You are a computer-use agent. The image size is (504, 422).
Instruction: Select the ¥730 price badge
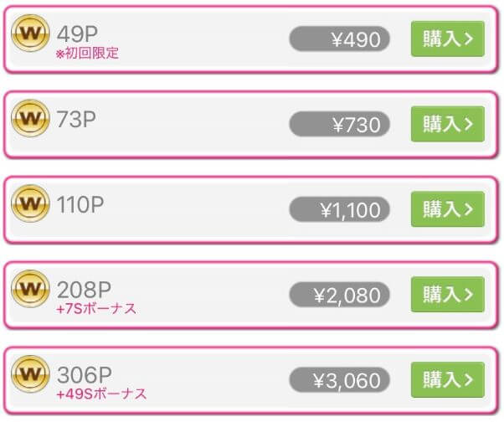(x=339, y=125)
